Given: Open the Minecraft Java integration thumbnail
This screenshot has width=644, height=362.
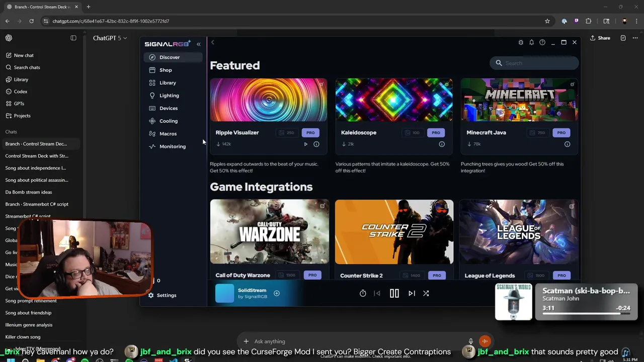Looking at the screenshot, I should 519,100.
